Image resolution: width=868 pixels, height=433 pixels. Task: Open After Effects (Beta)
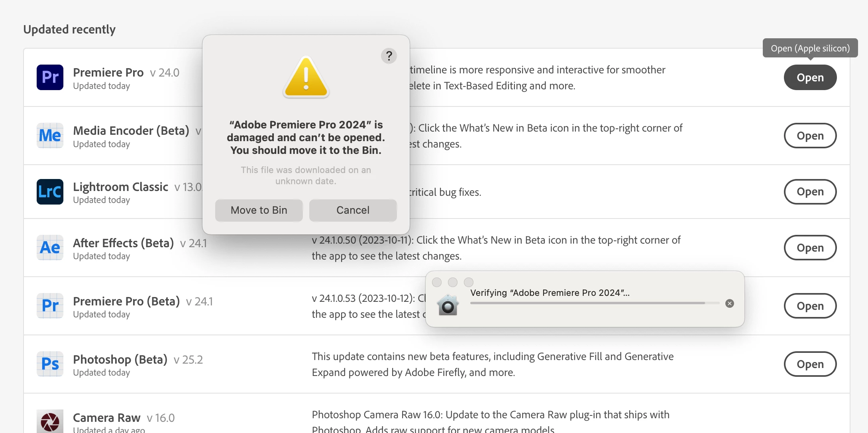click(810, 248)
